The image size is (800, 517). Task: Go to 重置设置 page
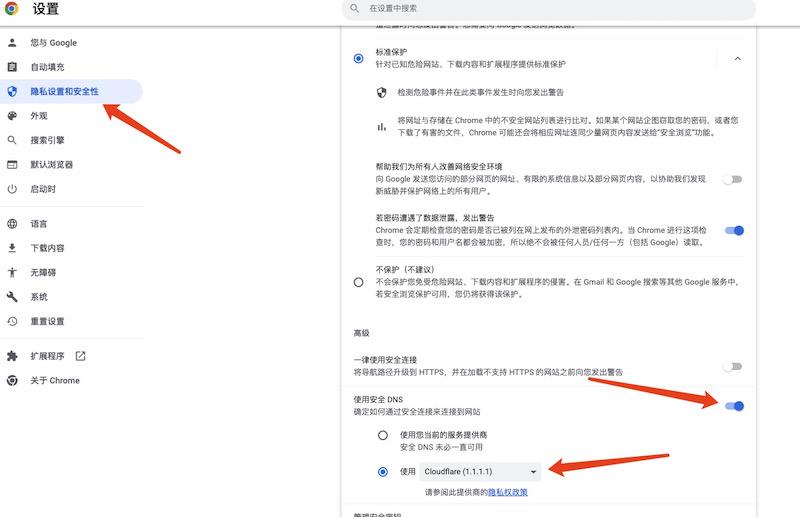71,321
